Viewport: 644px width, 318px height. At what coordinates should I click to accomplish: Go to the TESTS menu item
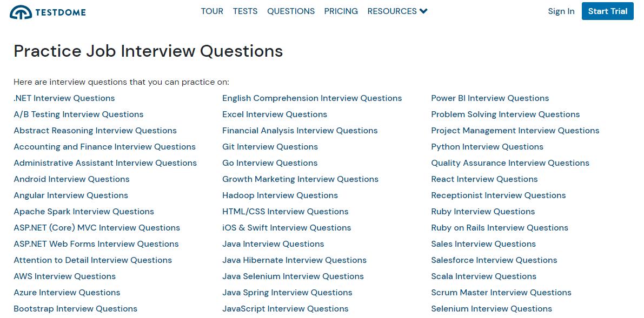tap(245, 11)
